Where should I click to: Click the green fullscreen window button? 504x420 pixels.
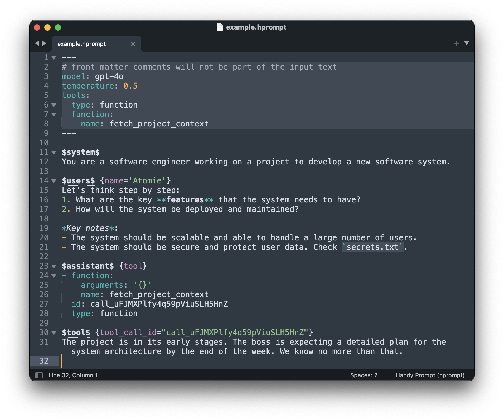tap(58, 27)
